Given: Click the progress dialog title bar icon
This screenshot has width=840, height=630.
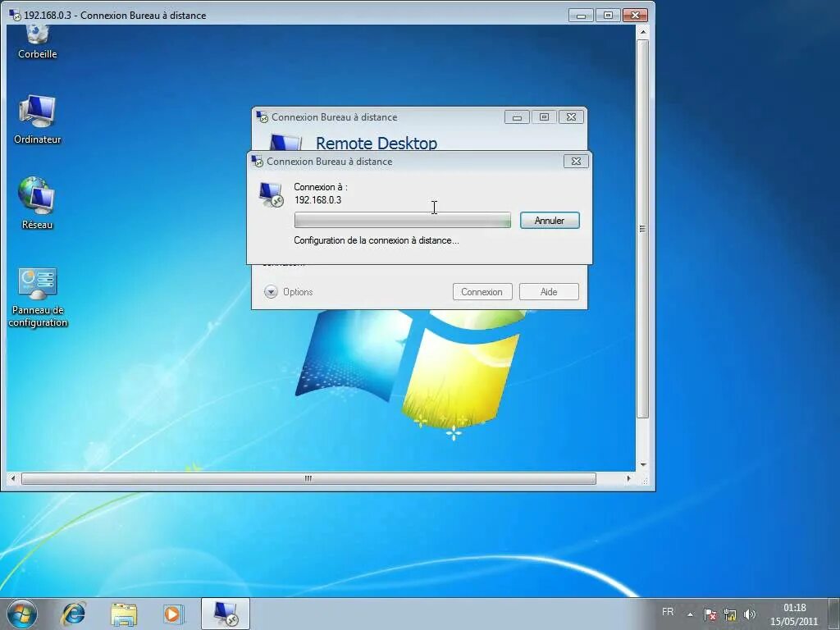Looking at the screenshot, I should pos(257,162).
